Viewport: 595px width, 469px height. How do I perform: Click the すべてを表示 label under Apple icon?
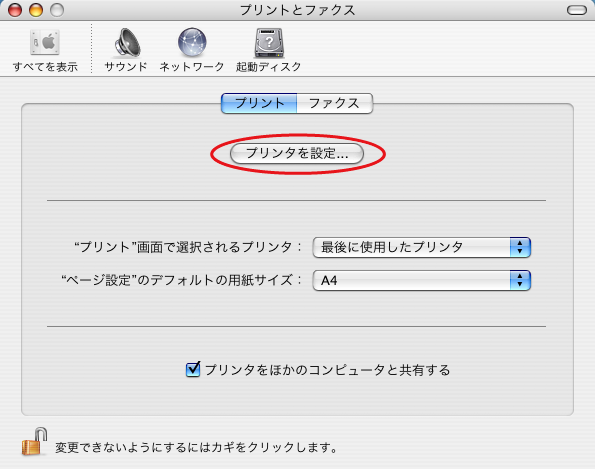point(45,67)
